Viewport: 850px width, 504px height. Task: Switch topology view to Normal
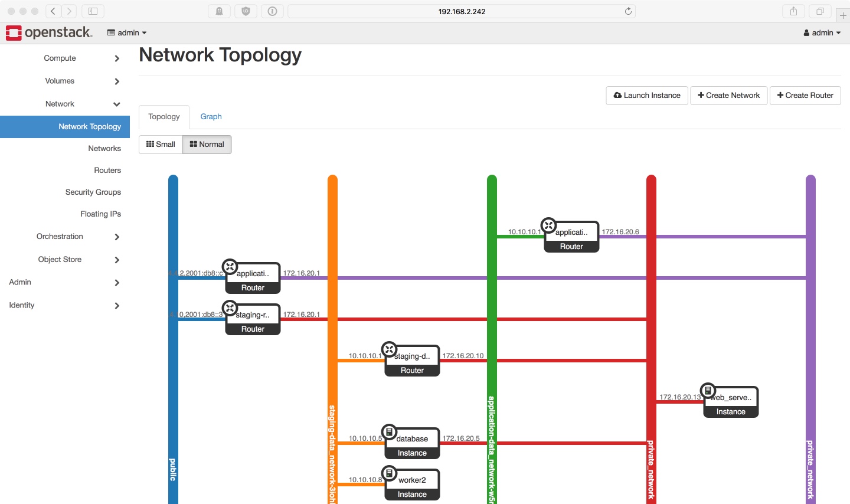[207, 145]
